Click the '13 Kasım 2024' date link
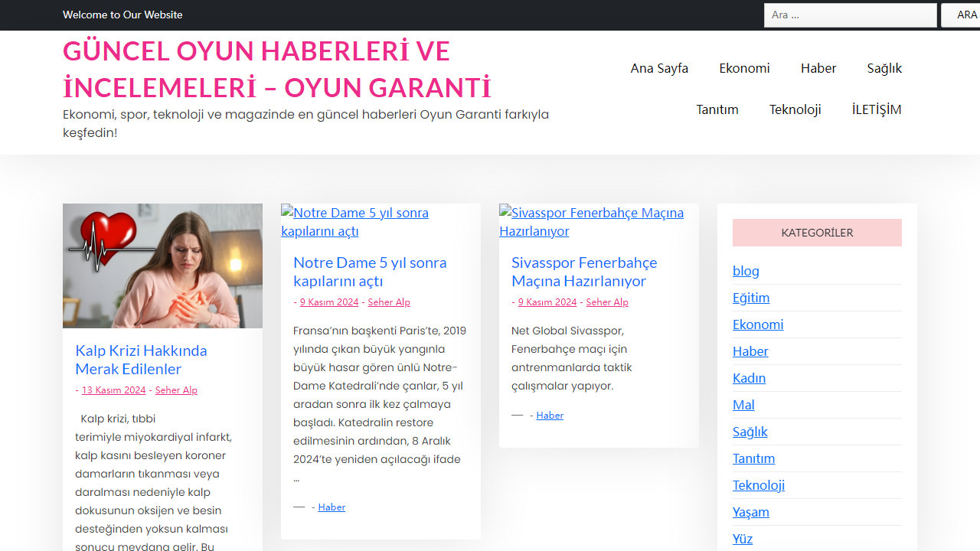This screenshot has width=980, height=551. [x=113, y=390]
